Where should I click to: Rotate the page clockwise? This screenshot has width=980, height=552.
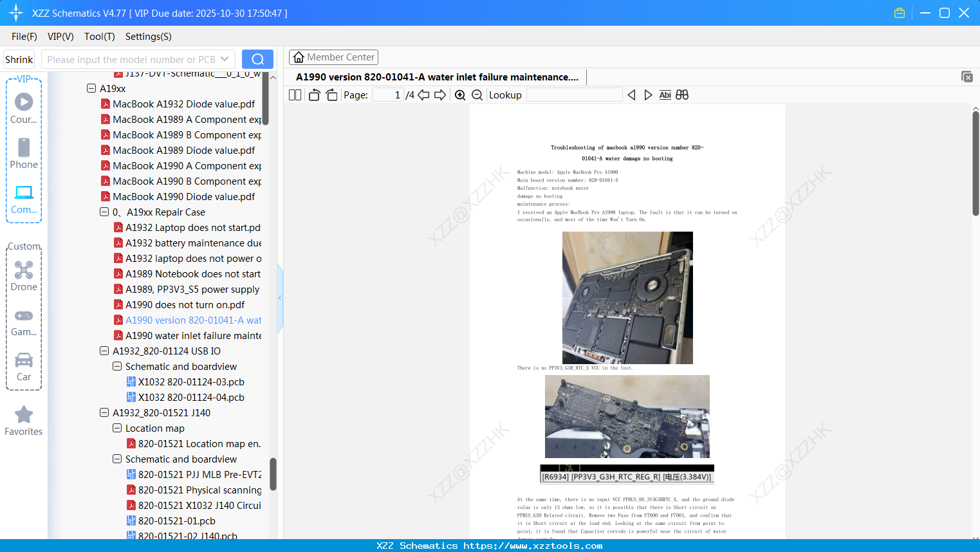(x=331, y=95)
